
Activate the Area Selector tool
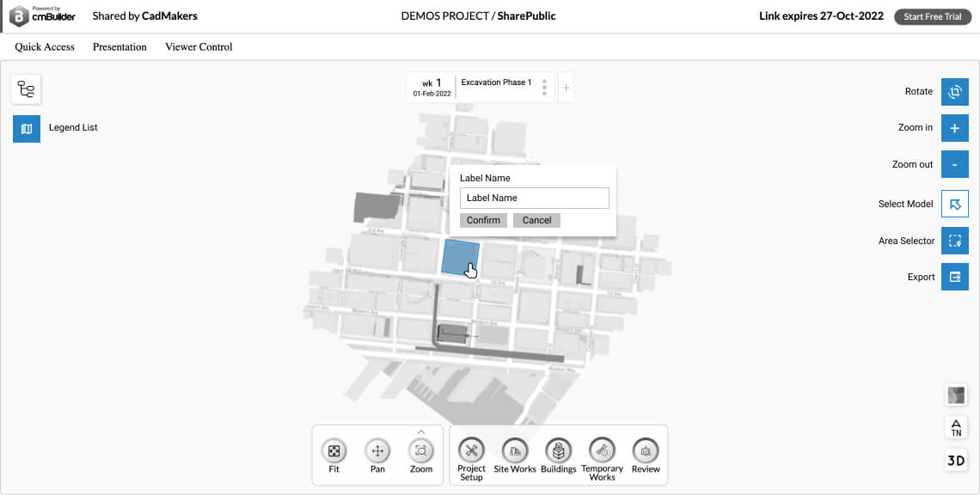point(954,241)
